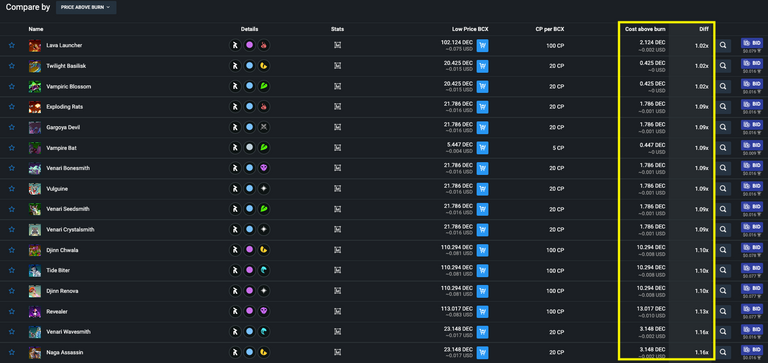The width and height of the screenshot is (768, 363).
Task: Click the 102.124 DEC price of Lava Launcher
Action: 456,43
